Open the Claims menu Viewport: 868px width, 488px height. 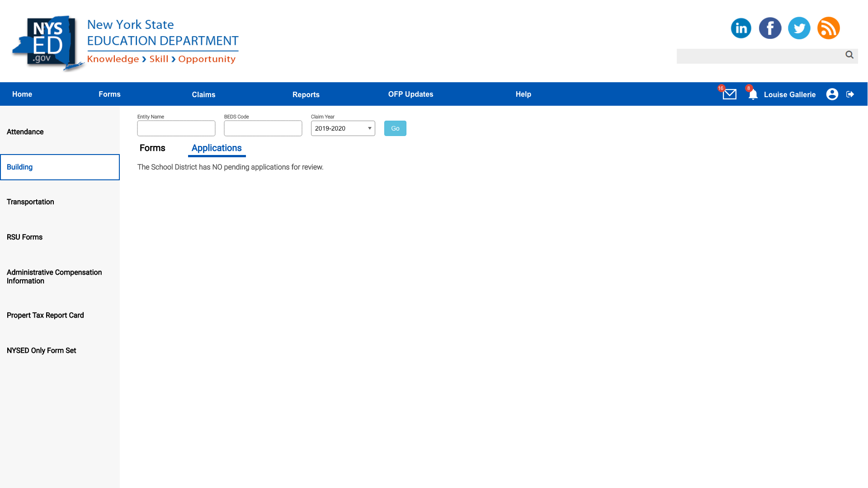click(203, 94)
